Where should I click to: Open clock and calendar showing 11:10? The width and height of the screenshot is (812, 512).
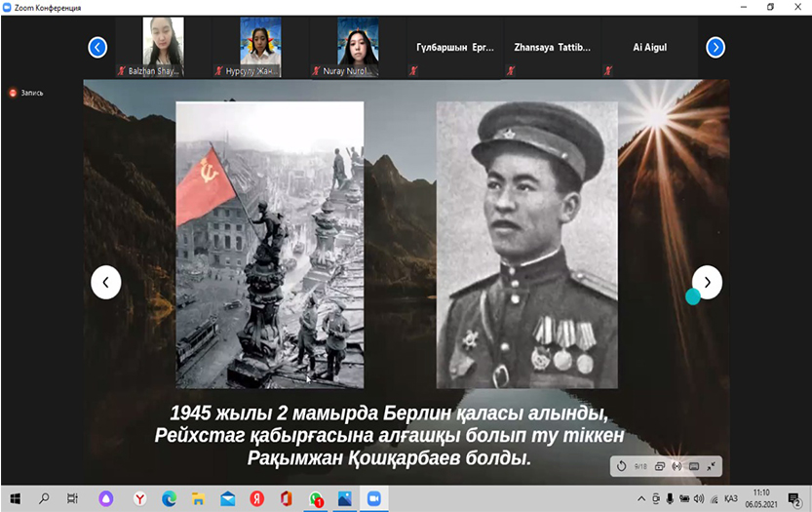click(x=761, y=498)
